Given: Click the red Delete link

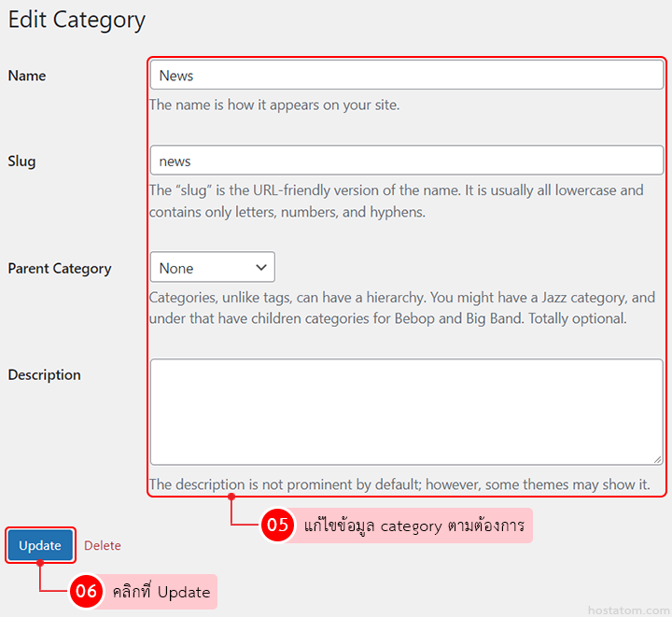Looking at the screenshot, I should 103,546.
